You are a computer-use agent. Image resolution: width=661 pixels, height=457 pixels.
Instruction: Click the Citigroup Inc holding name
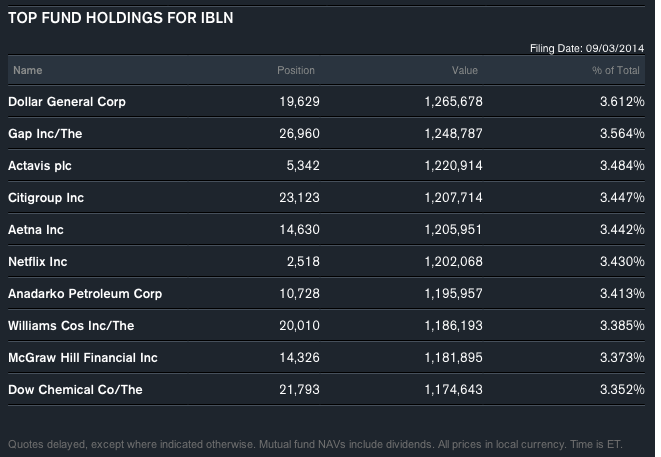click(x=46, y=198)
